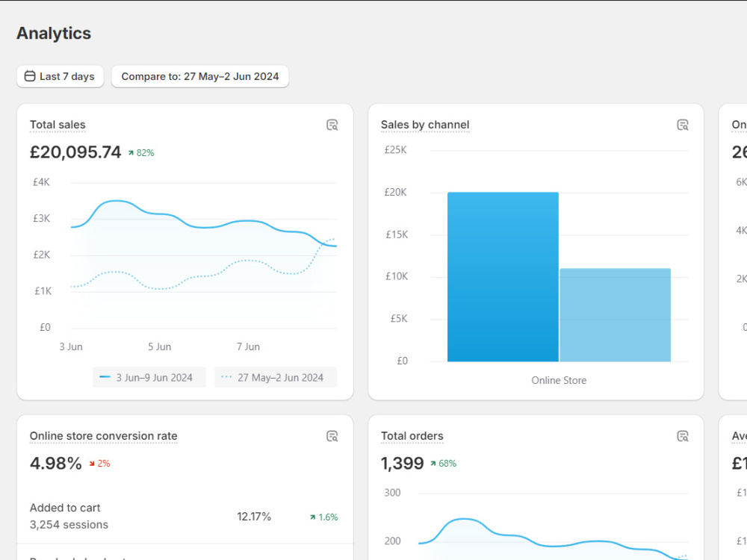Open report icon on Total sales card

pos(332,125)
